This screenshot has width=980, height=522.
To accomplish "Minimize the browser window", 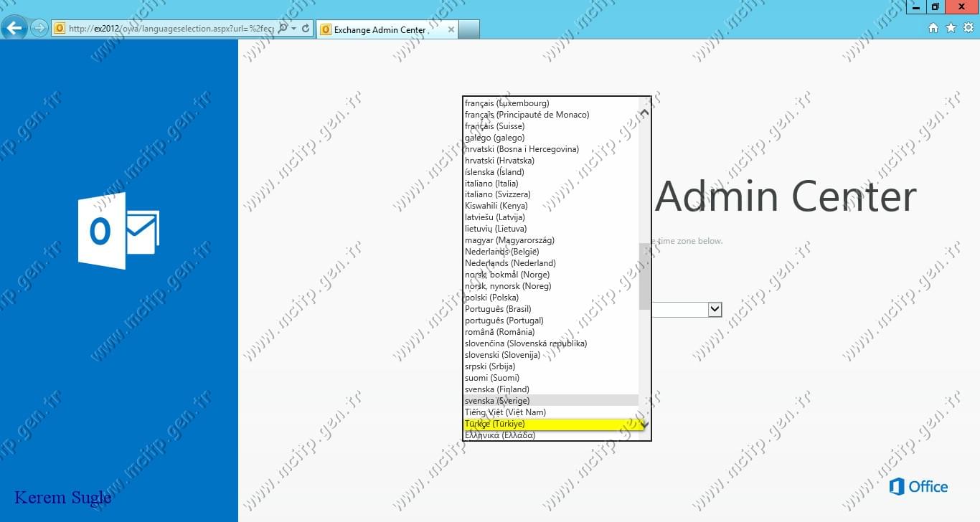I will coord(916,6).
